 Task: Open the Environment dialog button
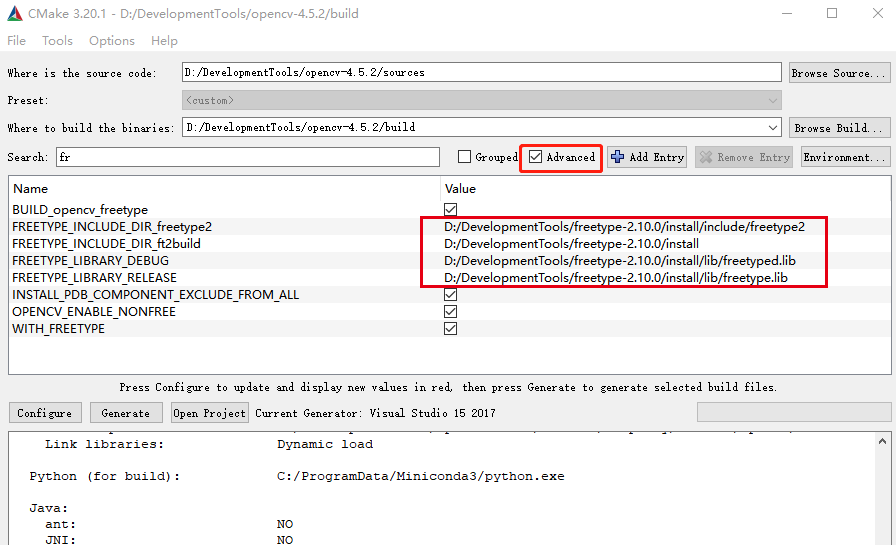[x=846, y=157]
